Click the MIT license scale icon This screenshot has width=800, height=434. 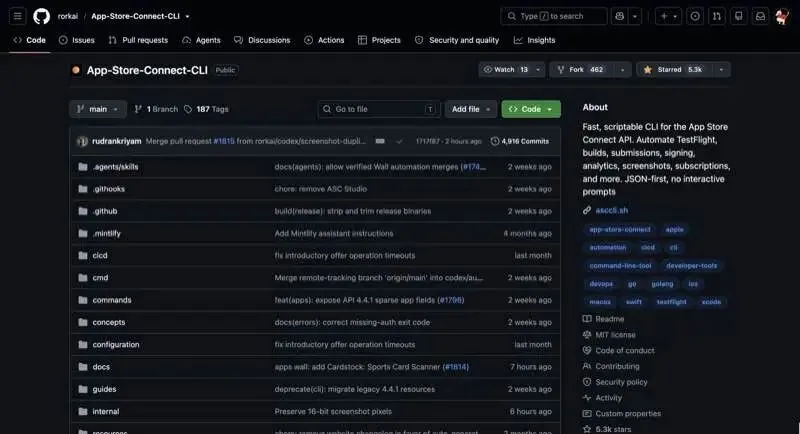pyautogui.click(x=587, y=335)
